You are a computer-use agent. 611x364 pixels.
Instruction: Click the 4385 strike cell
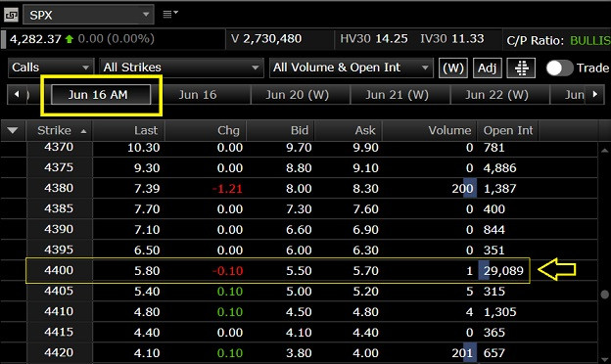[x=59, y=208]
